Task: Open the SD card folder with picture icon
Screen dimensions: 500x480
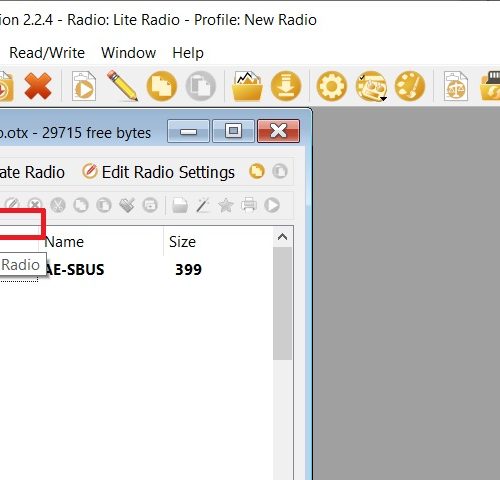Action: click(x=247, y=86)
